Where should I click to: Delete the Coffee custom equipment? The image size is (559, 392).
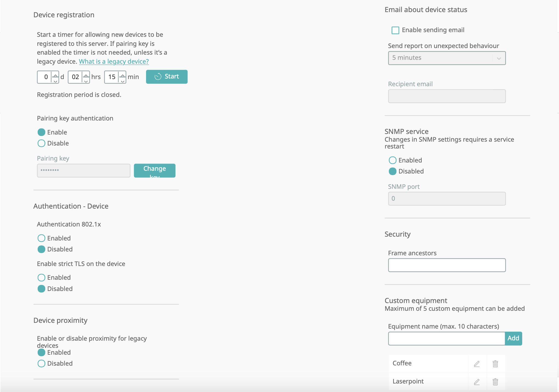coord(496,363)
